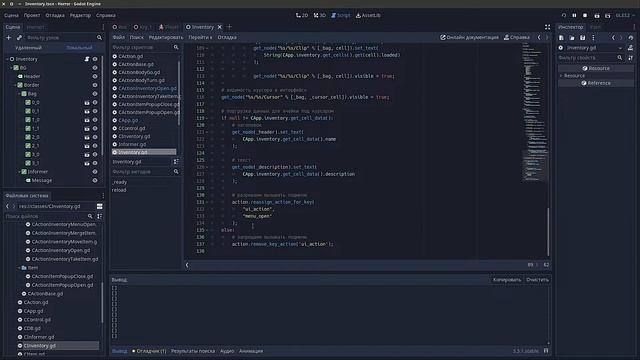Load a resource in the Inspector
Image resolution: width=640 pixels, height=360 pixels.
(x=572, y=38)
